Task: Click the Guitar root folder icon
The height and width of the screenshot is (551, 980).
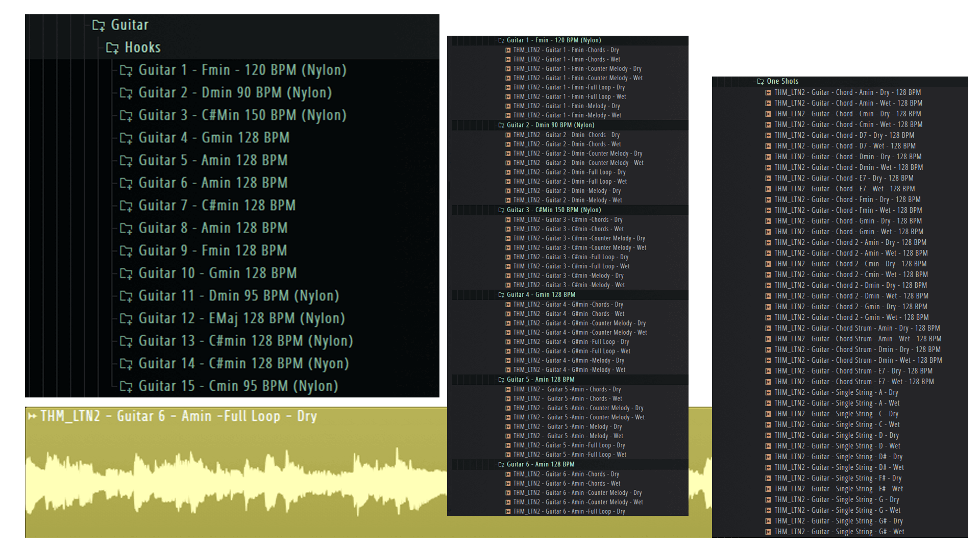Action: [99, 25]
